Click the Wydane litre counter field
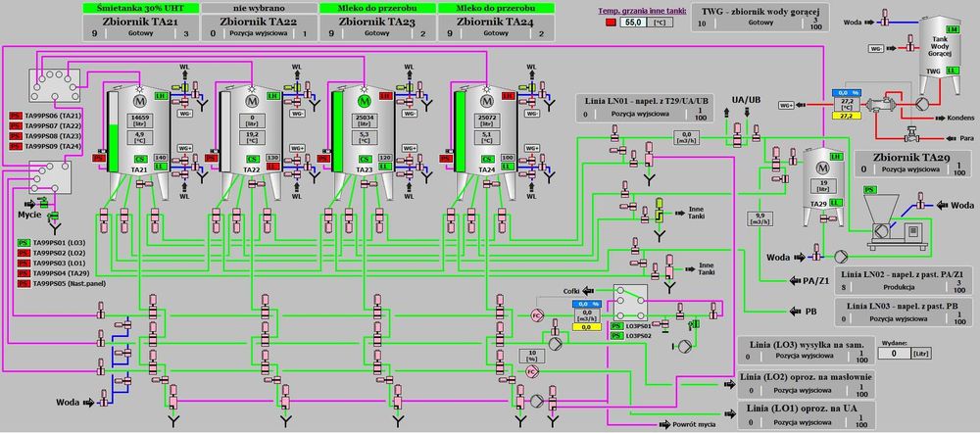The width and height of the screenshot is (980, 433). point(895,354)
